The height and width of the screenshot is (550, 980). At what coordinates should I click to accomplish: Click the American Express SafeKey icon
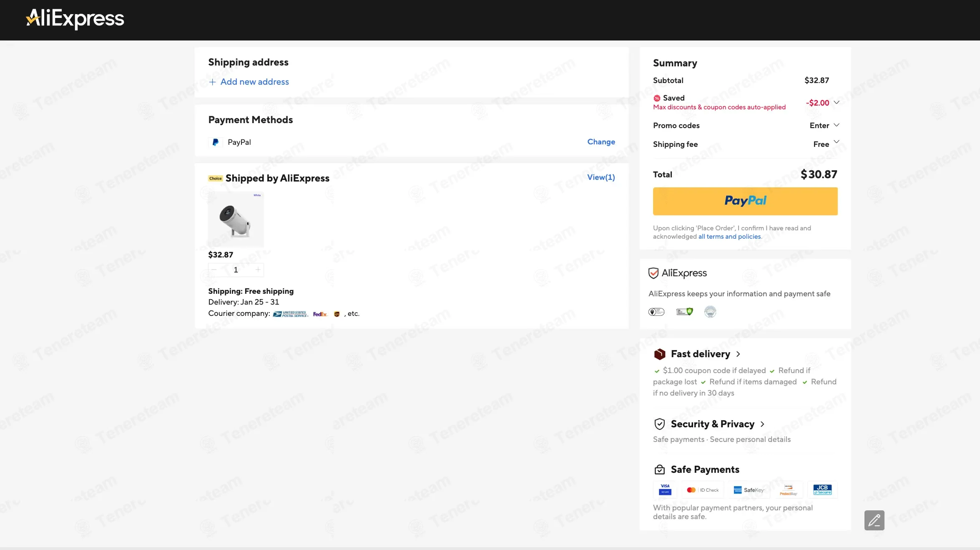pyautogui.click(x=749, y=490)
